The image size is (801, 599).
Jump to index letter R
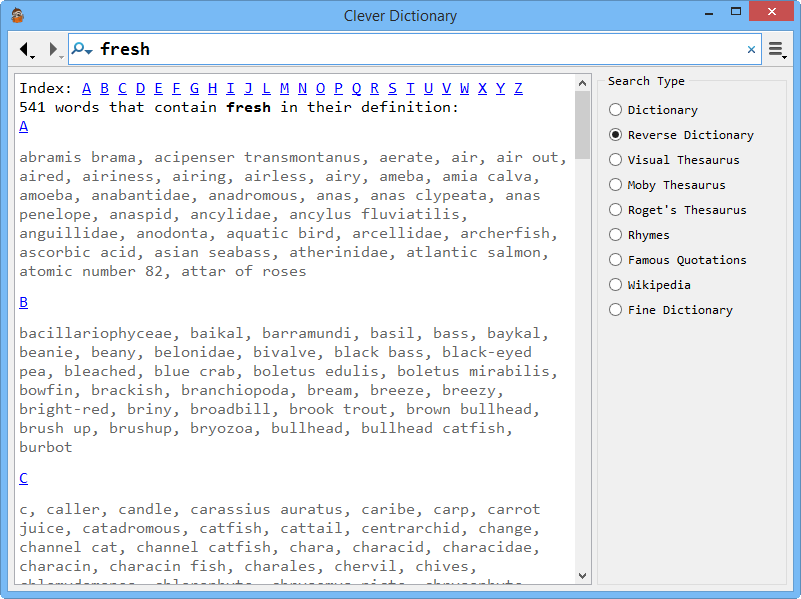coord(374,88)
